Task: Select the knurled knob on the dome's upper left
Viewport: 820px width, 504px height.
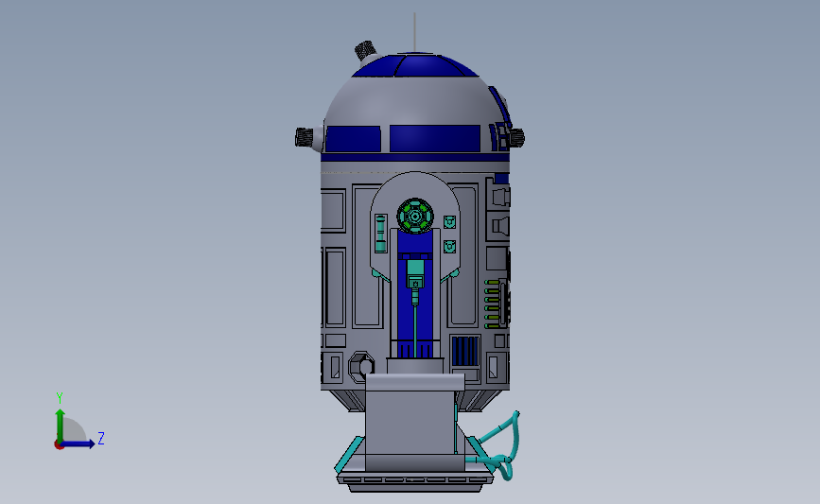Action: (x=365, y=51)
